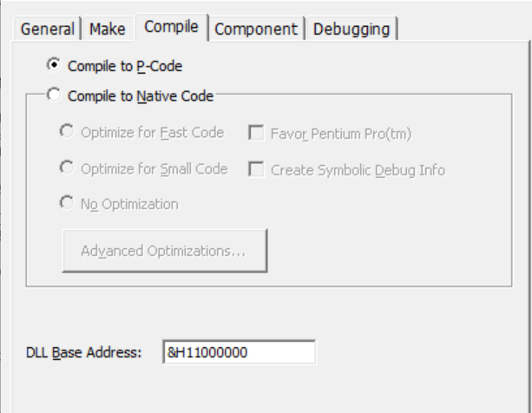Viewport: 532px width, 413px height.
Task: Click the 'Favor Pentium Pro(tm)' label text
Action: [341, 134]
